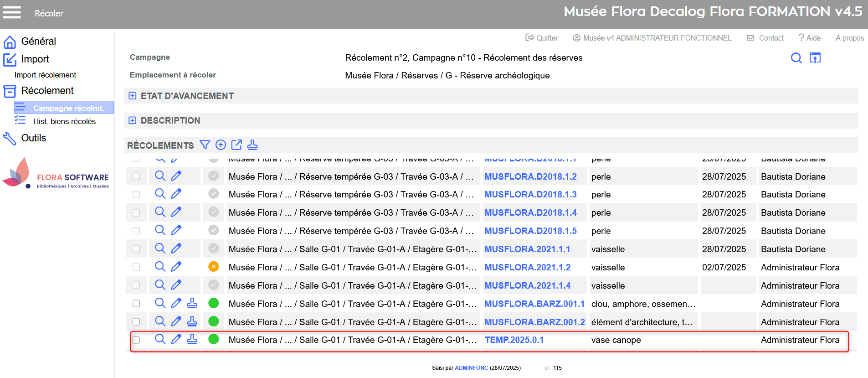Click the green status dot for TEMP.2025.0.1
The width and height of the screenshot is (868, 378).
pyautogui.click(x=213, y=339)
